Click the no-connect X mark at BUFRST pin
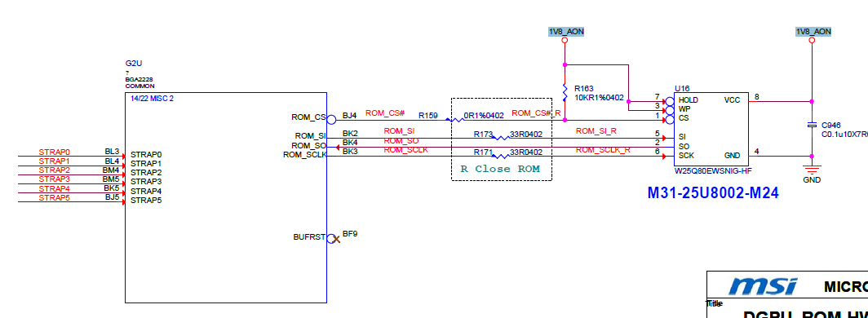 coord(335,239)
